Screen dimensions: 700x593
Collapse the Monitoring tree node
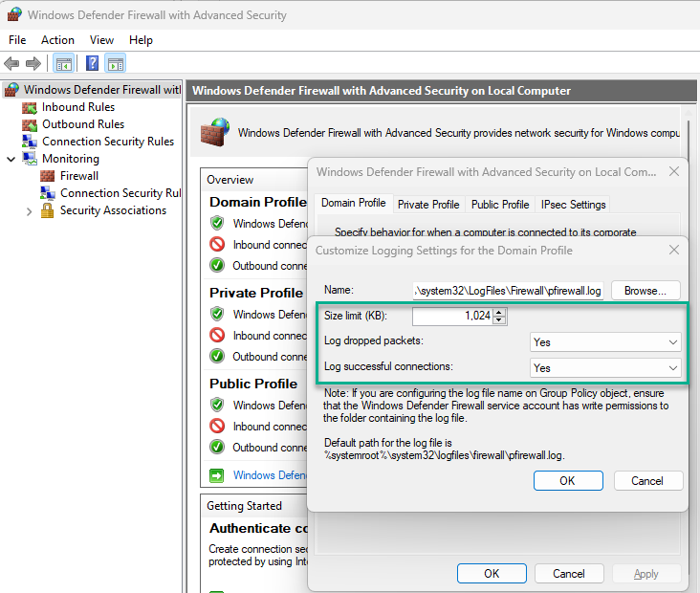tap(11, 159)
